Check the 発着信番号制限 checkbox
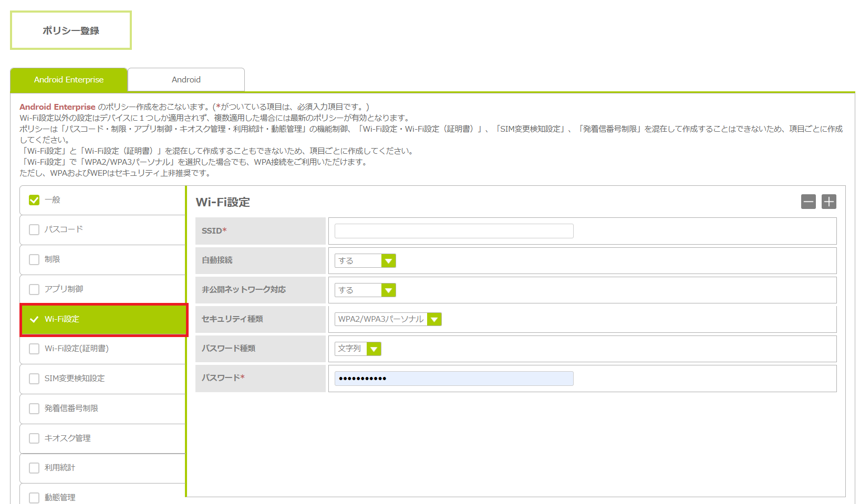This screenshot has height=504, width=860. pyautogui.click(x=34, y=408)
